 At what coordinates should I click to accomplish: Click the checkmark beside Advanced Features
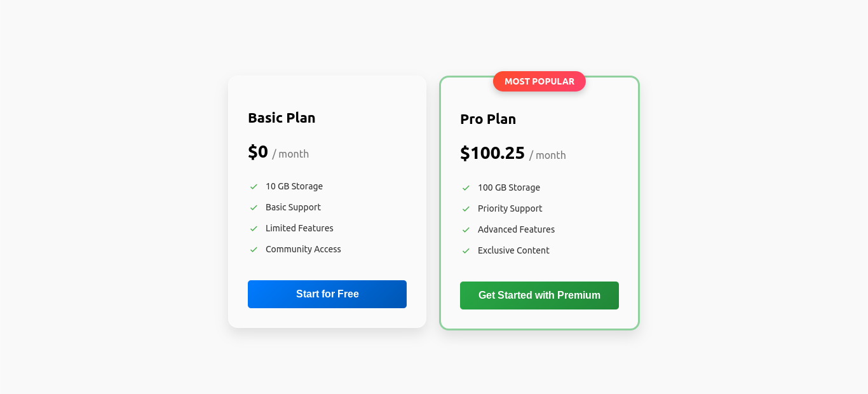click(x=465, y=229)
